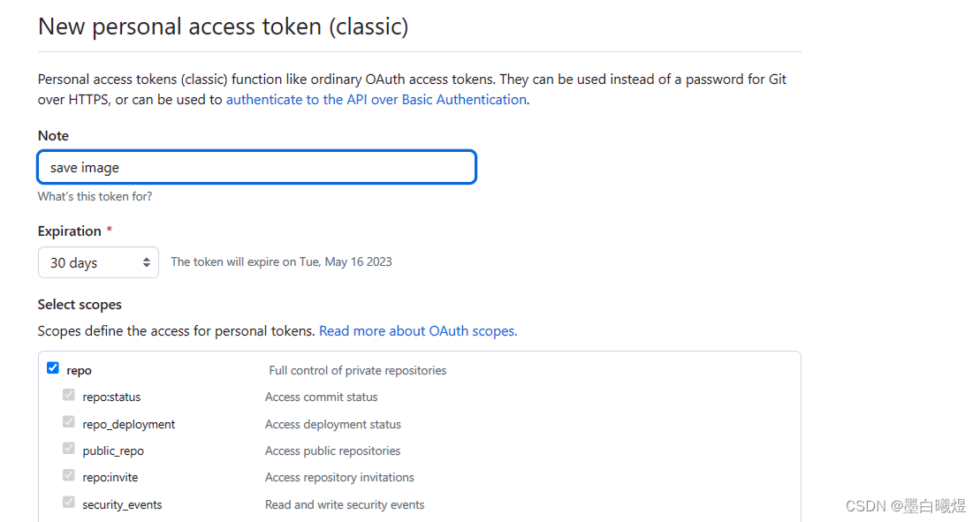980x522 pixels.
Task: Toggle the repo_deployment checkbox
Action: click(69, 422)
